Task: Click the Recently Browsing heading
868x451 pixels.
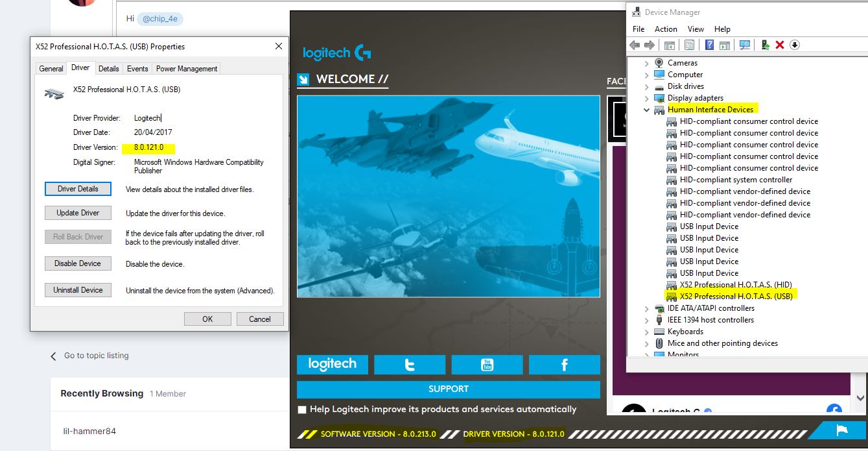Action: click(x=102, y=393)
